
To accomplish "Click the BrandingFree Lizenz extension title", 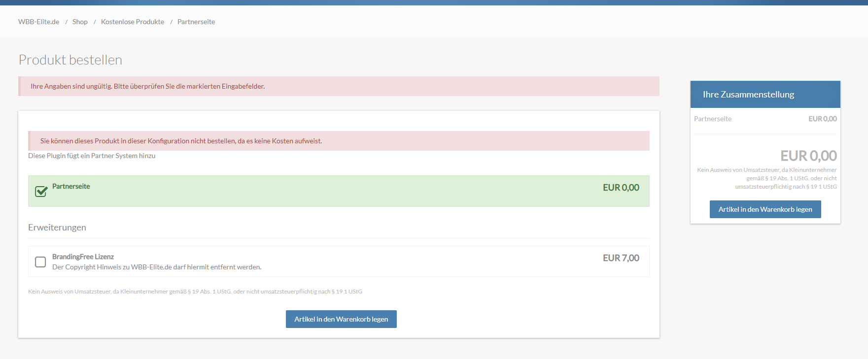I will click(83, 257).
